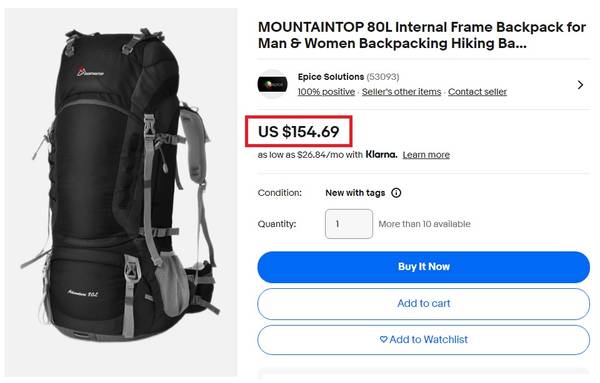Click the Quantity input field

(349, 224)
